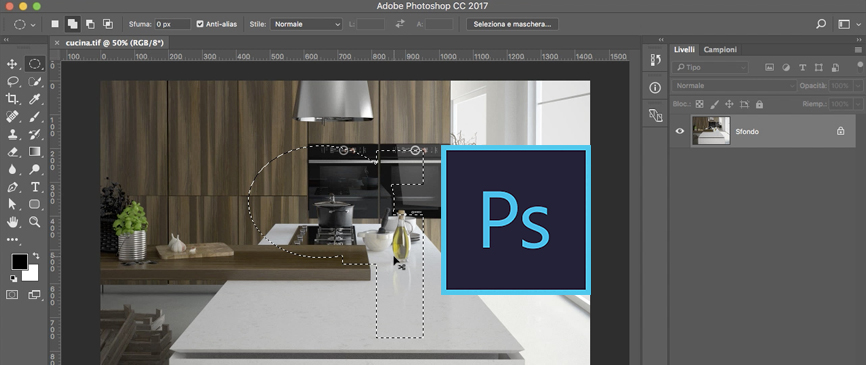The width and height of the screenshot is (866, 365).
Task: Turn layer filtering switch on or off
Action: point(860,66)
